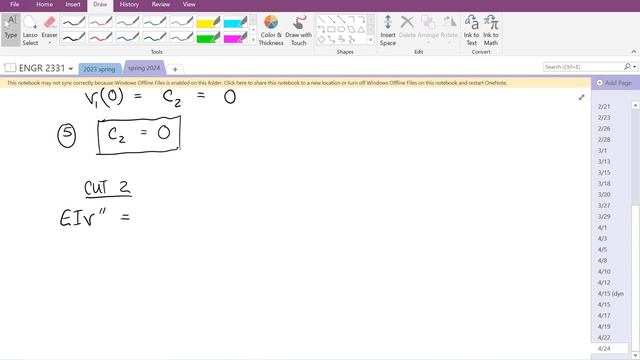Pick the straight line shape

tap(322, 20)
